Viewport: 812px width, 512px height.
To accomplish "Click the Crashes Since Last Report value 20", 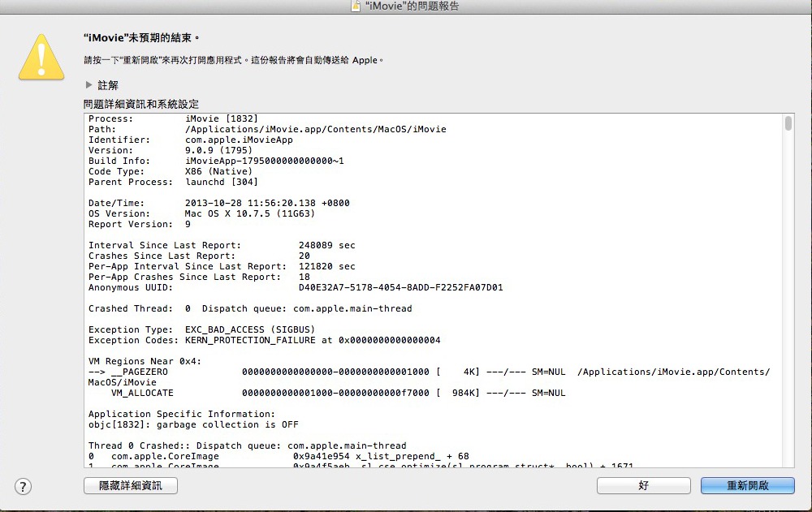I will point(304,256).
